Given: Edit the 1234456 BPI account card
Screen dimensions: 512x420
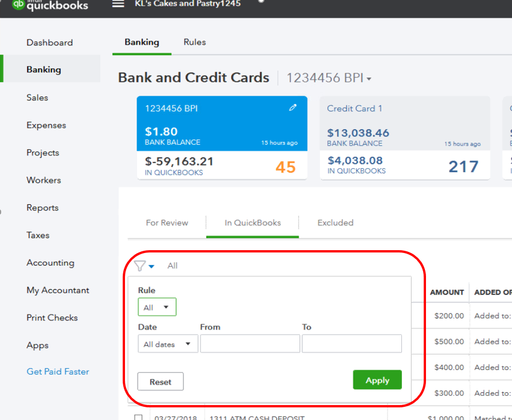Looking at the screenshot, I should 293,107.
